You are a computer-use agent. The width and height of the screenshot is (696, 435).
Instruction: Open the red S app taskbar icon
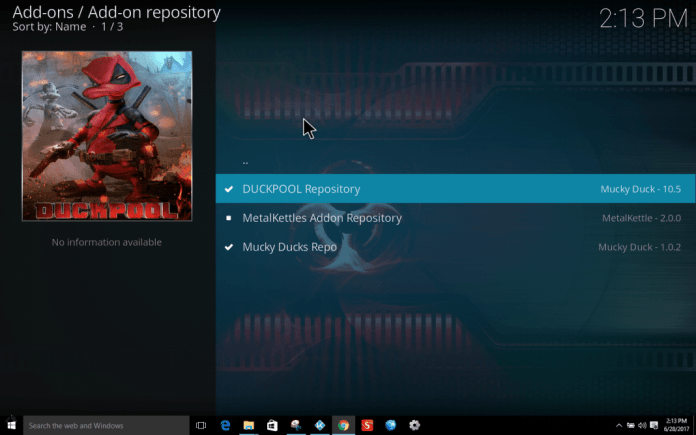(x=367, y=425)
